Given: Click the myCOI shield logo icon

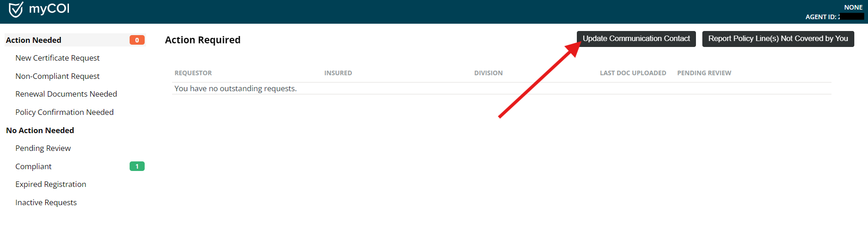Looking at the screenshot, I should (16, 9).
